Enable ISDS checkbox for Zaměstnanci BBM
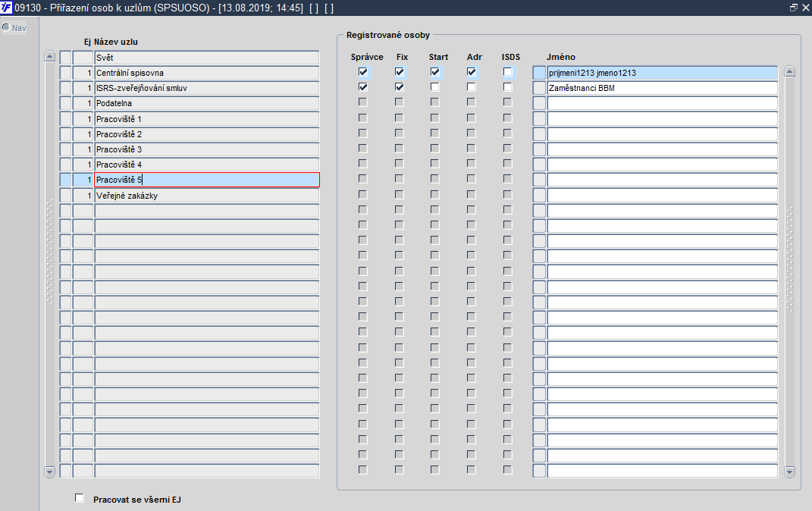Screen dimensions: 812x511 click(507, 87)
